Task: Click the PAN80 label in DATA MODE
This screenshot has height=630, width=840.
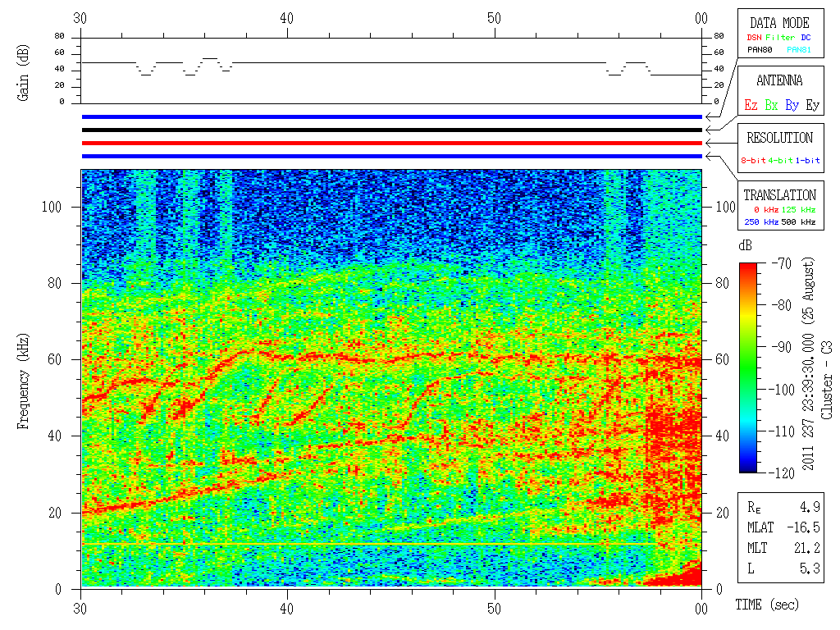Action: click(760, 50)
